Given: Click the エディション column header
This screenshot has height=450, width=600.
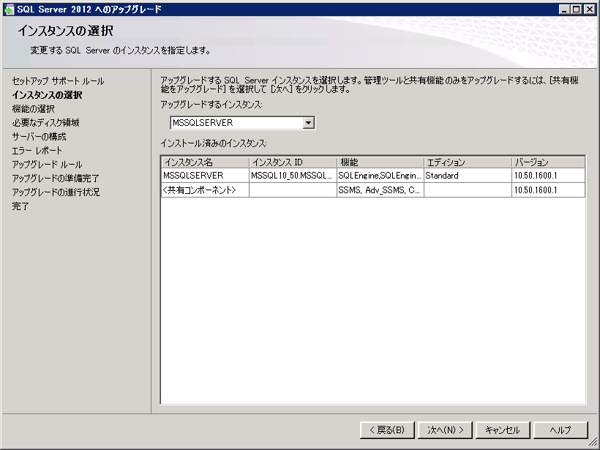Looking at the screenshot, I should point(468,162).
